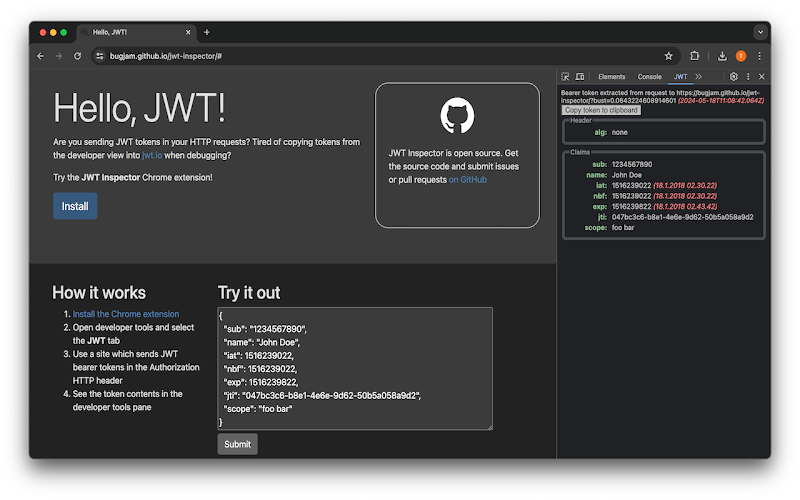Click the exp claim value 1516239822
This screenshot has width=800, height=500.
click(x=631, y=207)
